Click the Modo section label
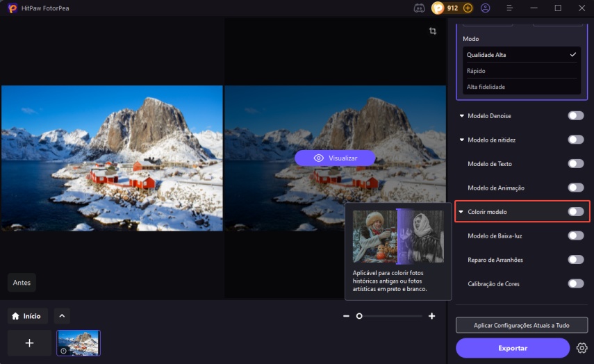This screenshot has width=594, height=364. coord(471,39)
